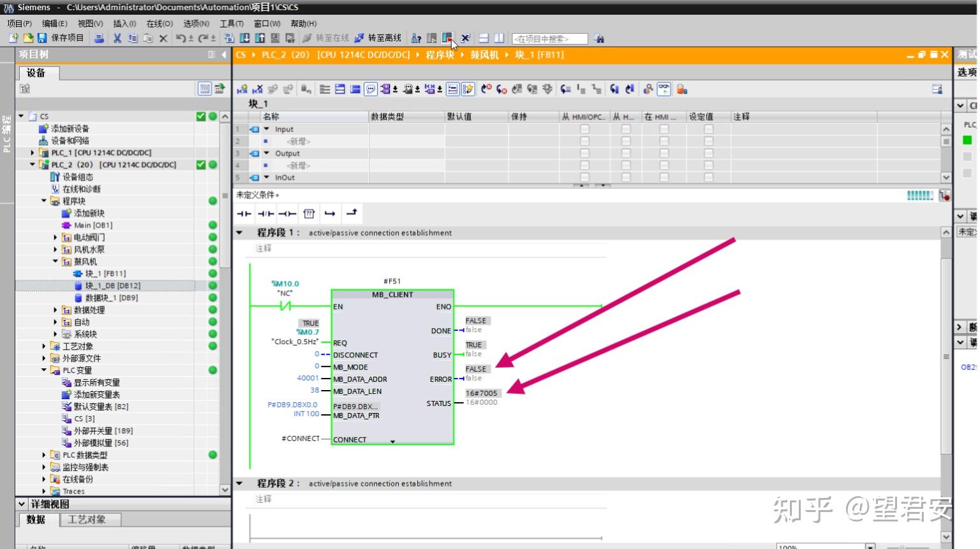Open 项目(P) menu
The width and height of the screenshot is (980, 549).
[x=19, y=24]
